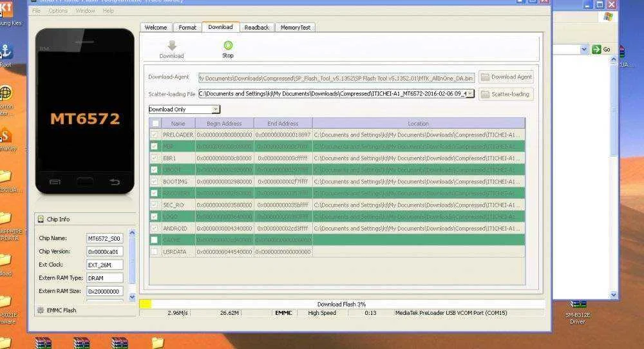Click the Chip Info vertical scrollbar track
Screen dimensions: 644x349
click(132, 265)
